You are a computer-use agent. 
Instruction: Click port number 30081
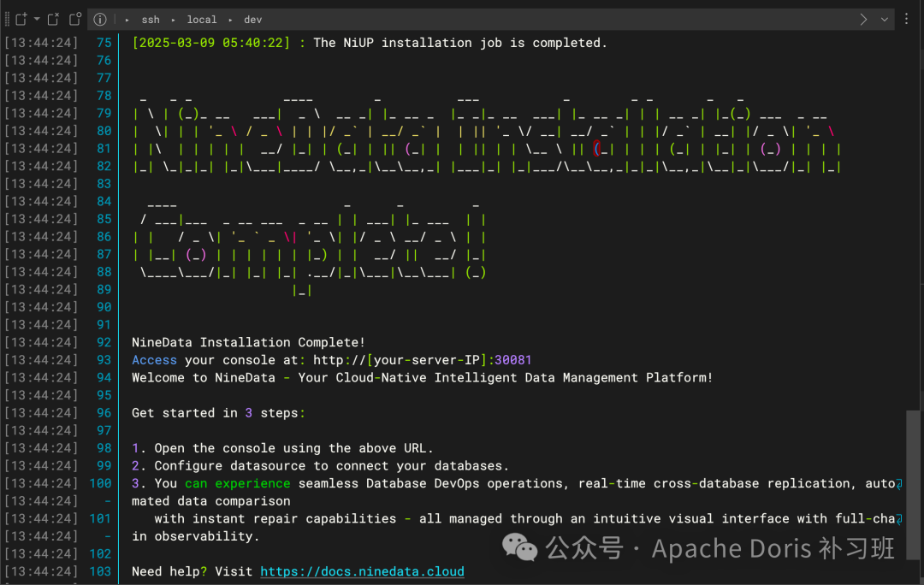coord(512,360)
